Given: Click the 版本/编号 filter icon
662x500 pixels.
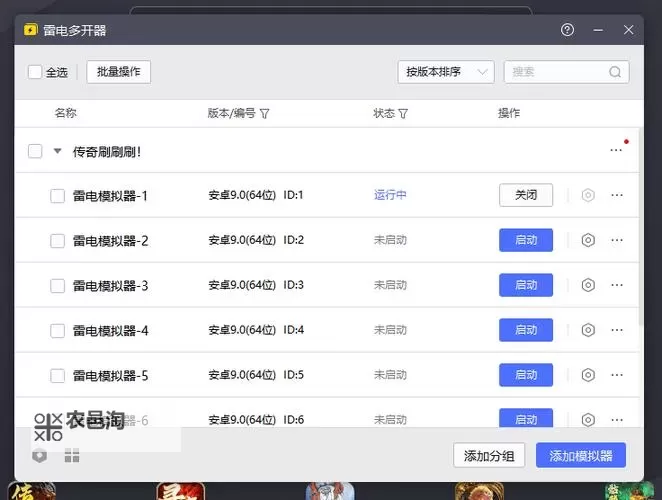Looking at the screenshot, I should coord(264,114).
